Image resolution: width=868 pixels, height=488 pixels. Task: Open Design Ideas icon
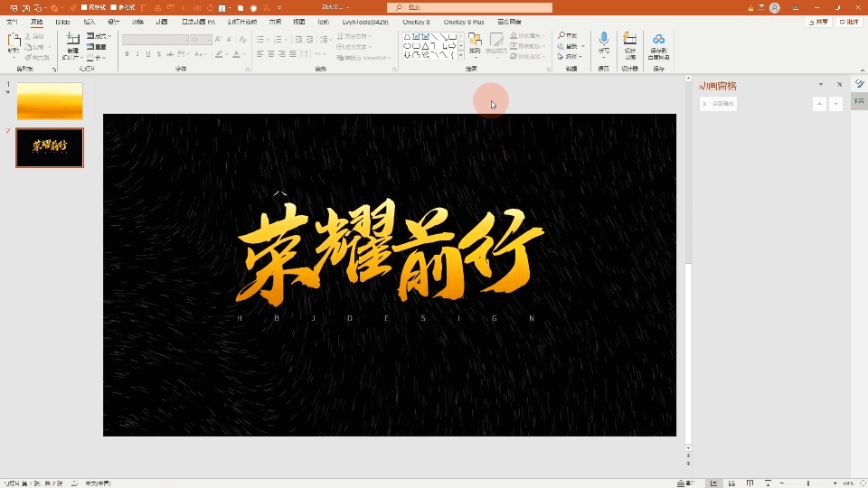[x=629, y=39]
